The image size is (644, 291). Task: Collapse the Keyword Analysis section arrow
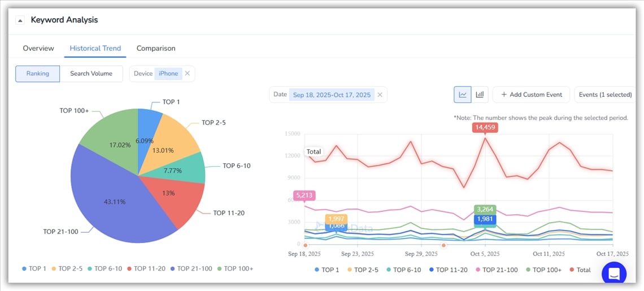(x=20, y=20)
